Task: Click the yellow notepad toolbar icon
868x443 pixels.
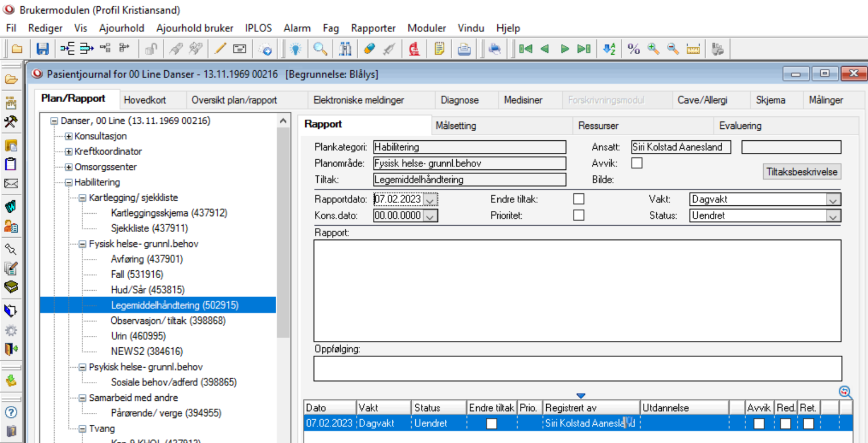Action: (439, 49)
